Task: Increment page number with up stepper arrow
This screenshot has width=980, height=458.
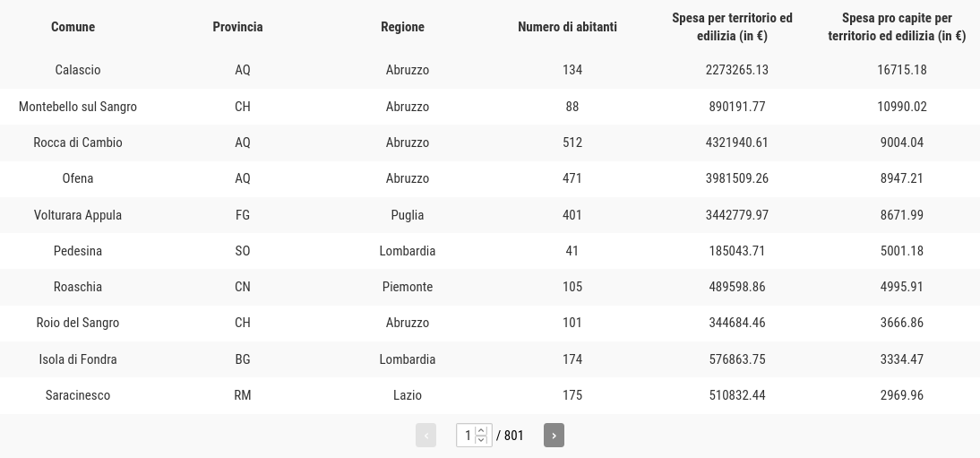Action: click(481, 430)
